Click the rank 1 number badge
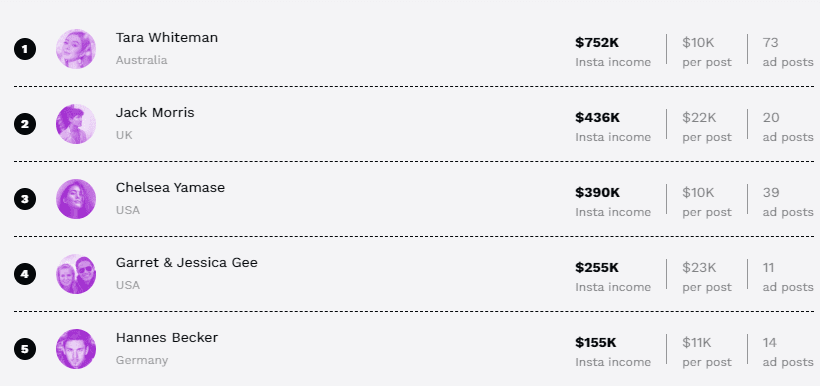The image size is (820, 386). tap(25, 50)
